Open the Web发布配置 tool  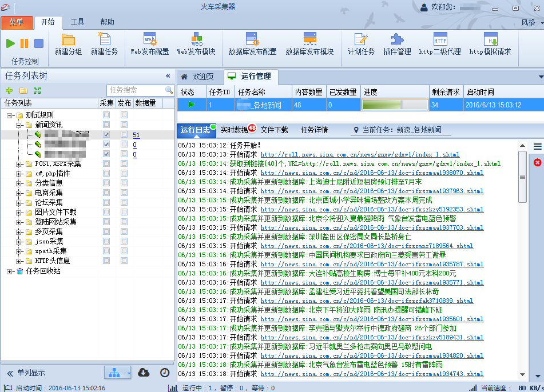pos(149,43)
